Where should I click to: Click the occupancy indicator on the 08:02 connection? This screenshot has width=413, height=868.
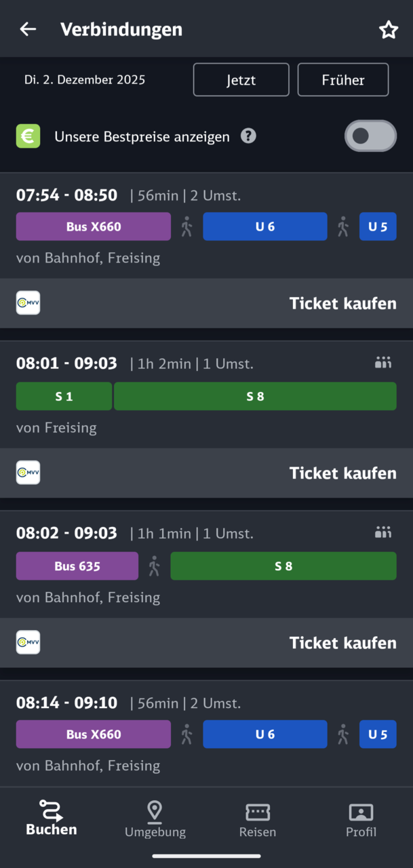point(383,532)
